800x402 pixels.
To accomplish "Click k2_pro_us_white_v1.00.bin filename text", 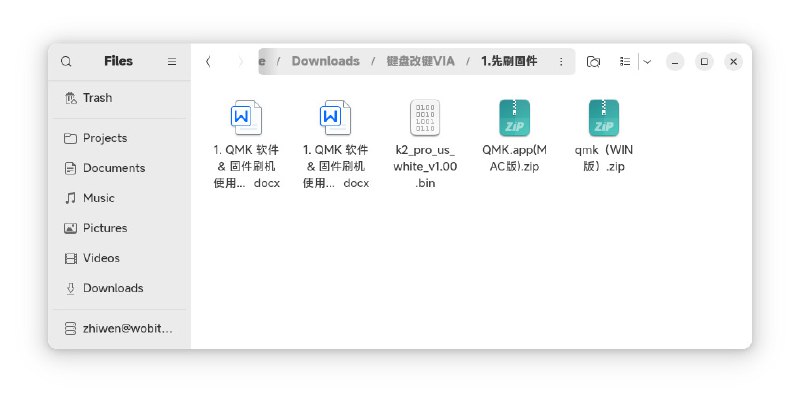I will pyautogui.click(x=425, y=166).
